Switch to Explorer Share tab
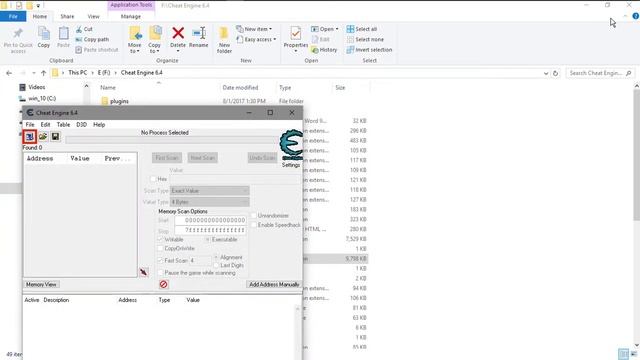640x360 pixels. coord(67,17)
